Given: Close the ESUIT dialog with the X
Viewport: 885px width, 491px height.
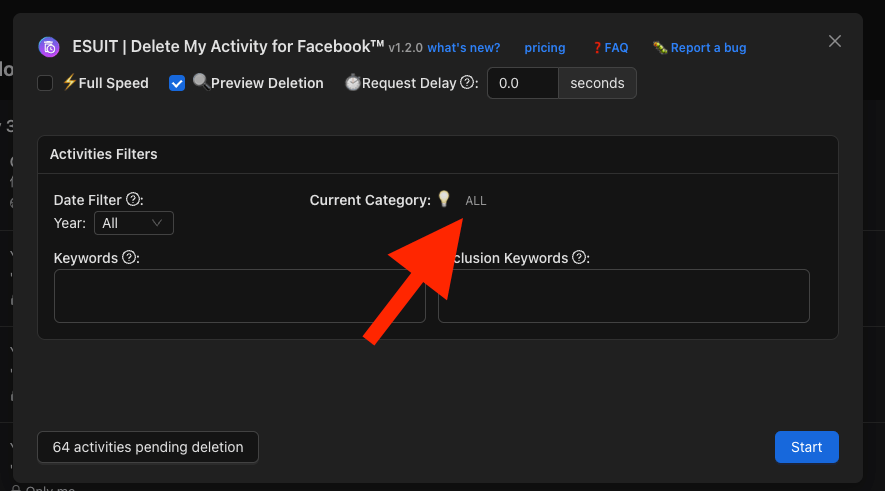Looking at the screenshot, I should click(835, 41).
